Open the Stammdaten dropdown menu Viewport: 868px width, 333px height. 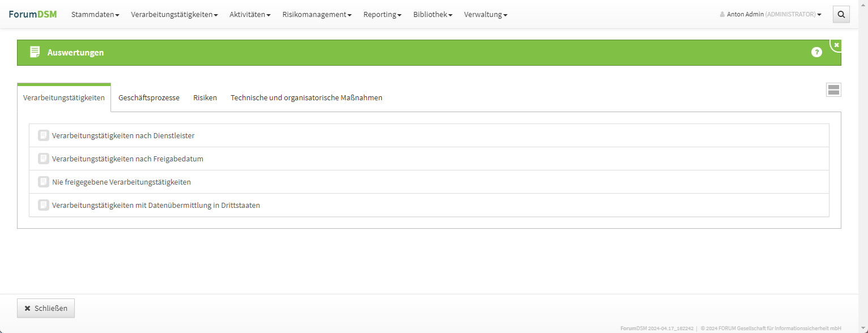coord(95,15)
